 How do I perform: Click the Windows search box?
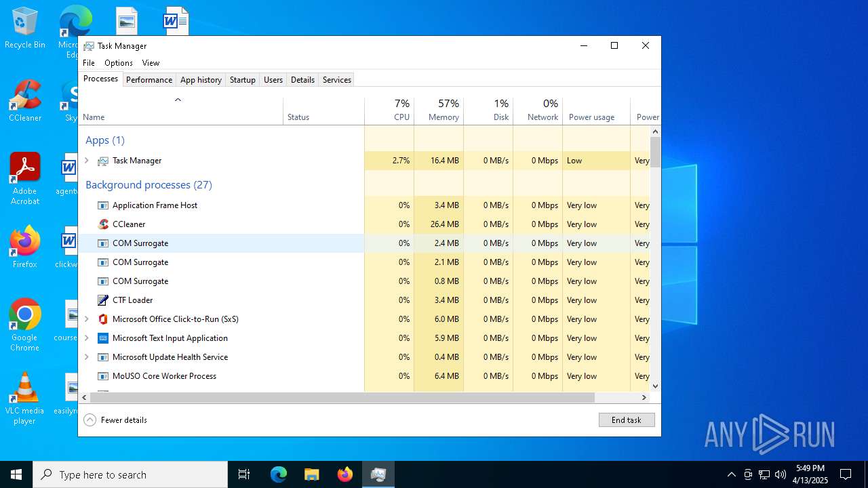(x=130, y=474)
